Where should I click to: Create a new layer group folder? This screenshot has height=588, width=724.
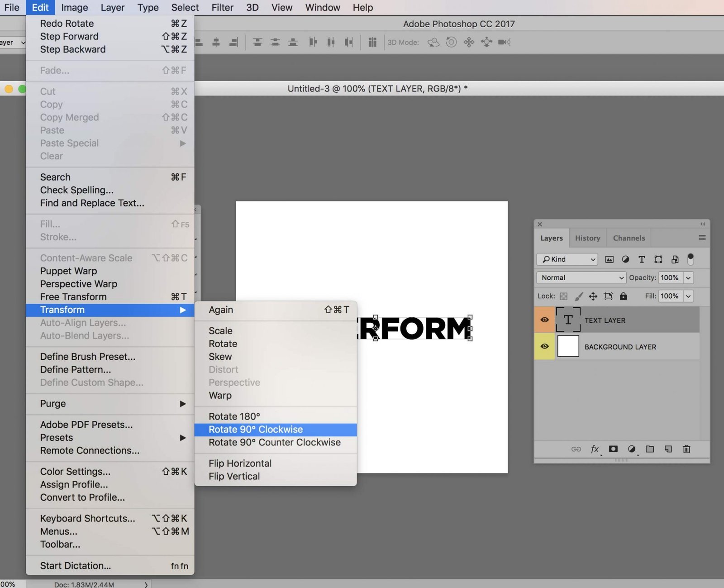(x=650, y=449)
